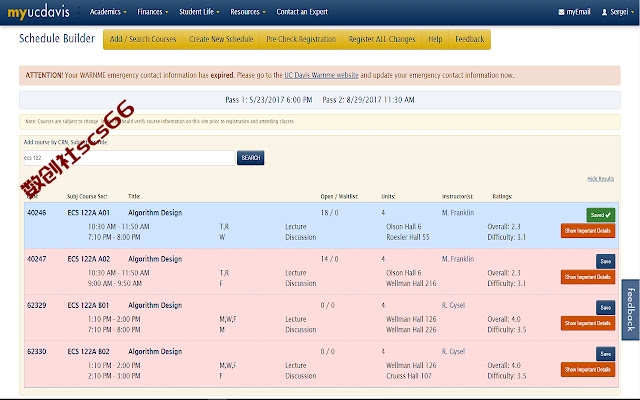Open the Help tab
This screenshot has width=640, height=400.
pos(435,39)
